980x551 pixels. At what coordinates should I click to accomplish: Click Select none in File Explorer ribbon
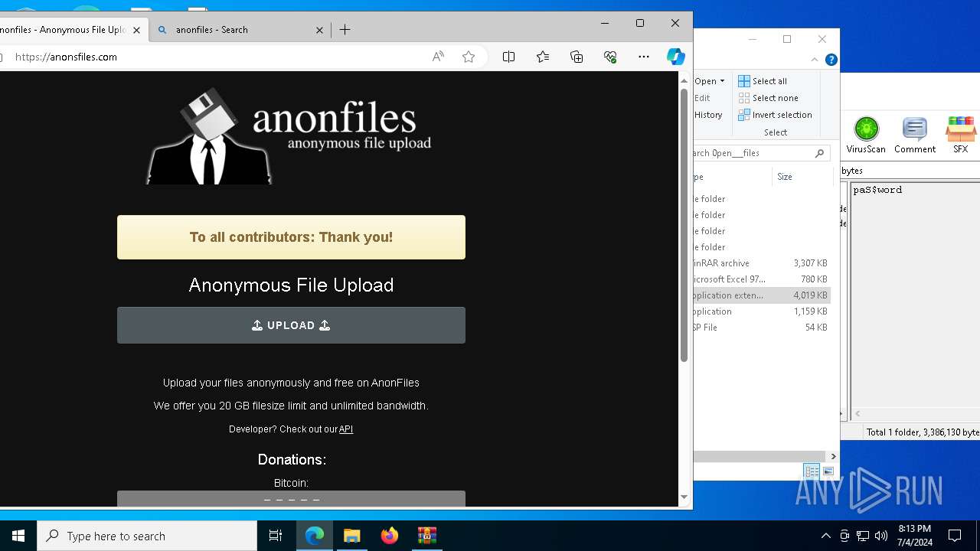tap(768, 98)
